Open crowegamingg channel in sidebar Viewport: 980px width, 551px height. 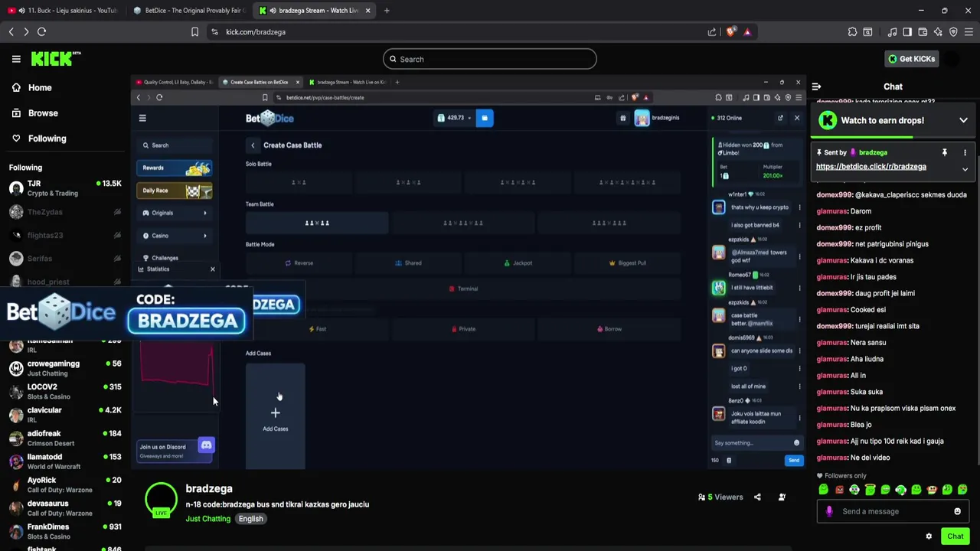point(64,368)
